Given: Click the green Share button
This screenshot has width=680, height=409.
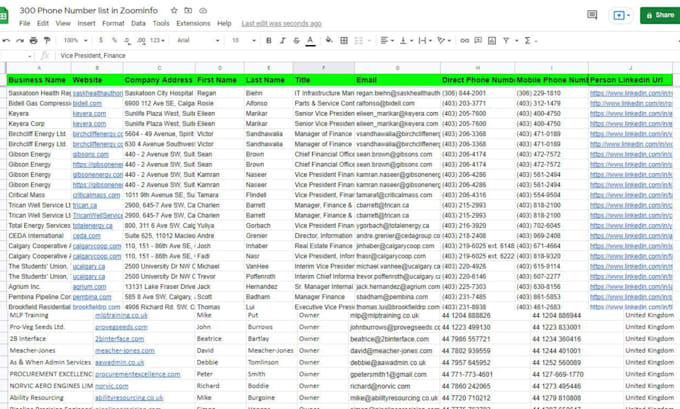Looking at the screenshot, I should coord(660,15).
